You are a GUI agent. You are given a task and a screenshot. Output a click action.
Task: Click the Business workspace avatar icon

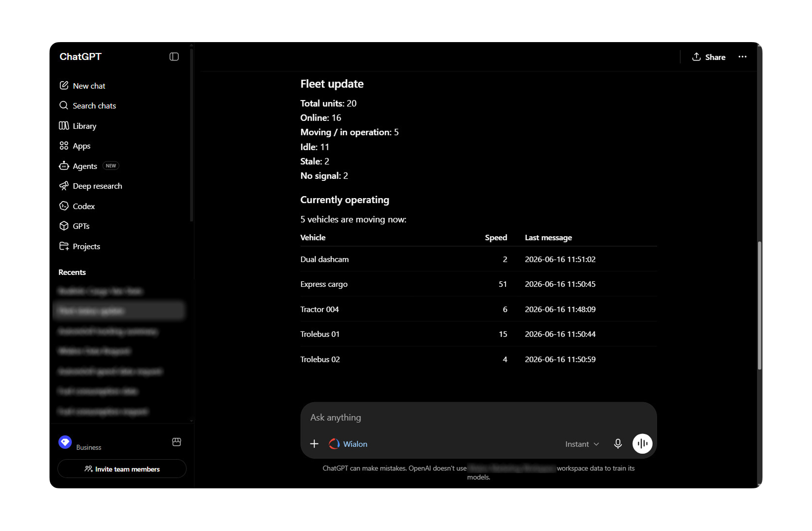pyautogui.click(x=65, y=442)
